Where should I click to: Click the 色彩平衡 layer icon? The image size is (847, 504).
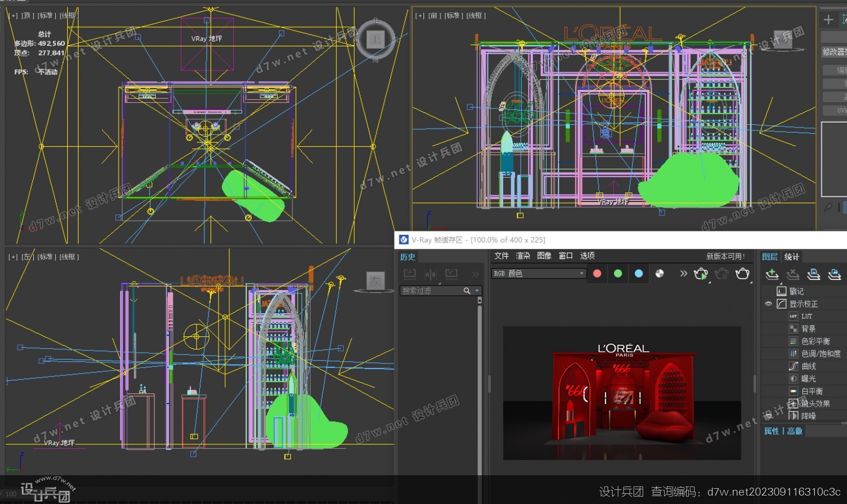[x=793, y=341]
